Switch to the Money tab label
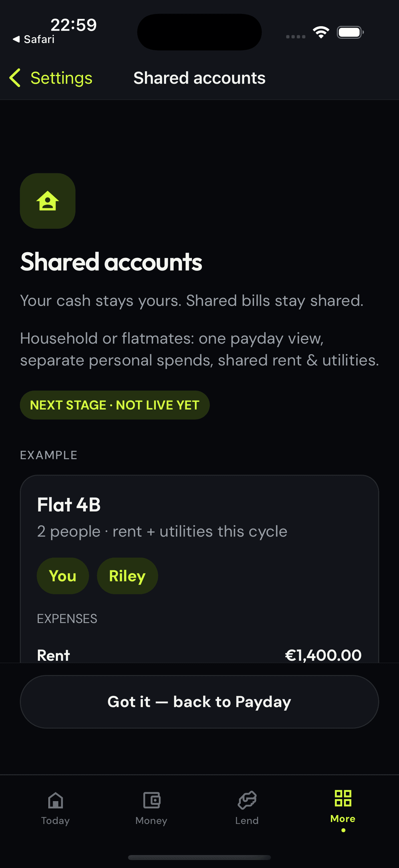Image resolution: width=399 pixels, height=868 pixels. [151, 820]
